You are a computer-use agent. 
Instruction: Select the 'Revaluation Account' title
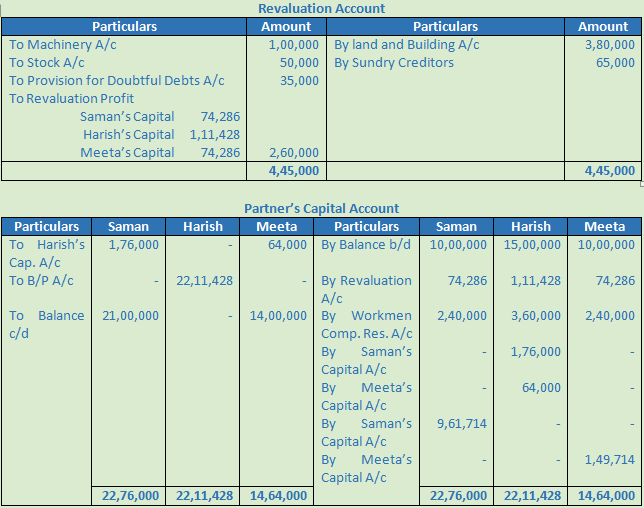(322, 8)
